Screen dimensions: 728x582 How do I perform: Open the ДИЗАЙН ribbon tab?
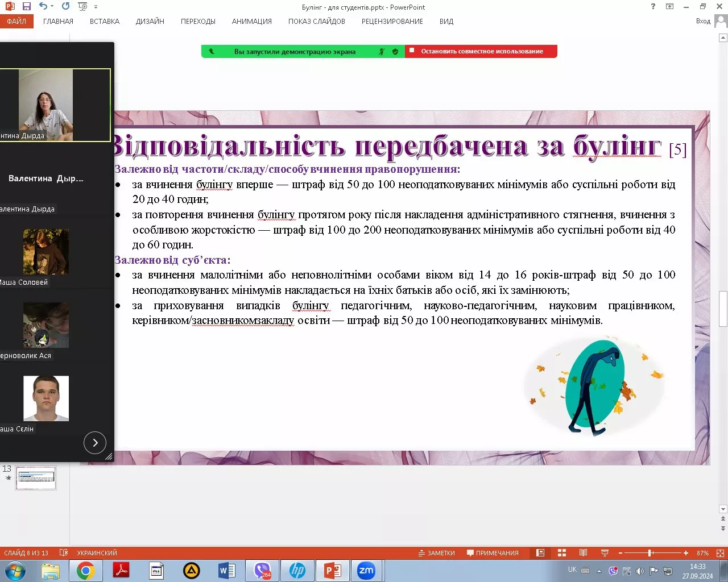point(150,22)
